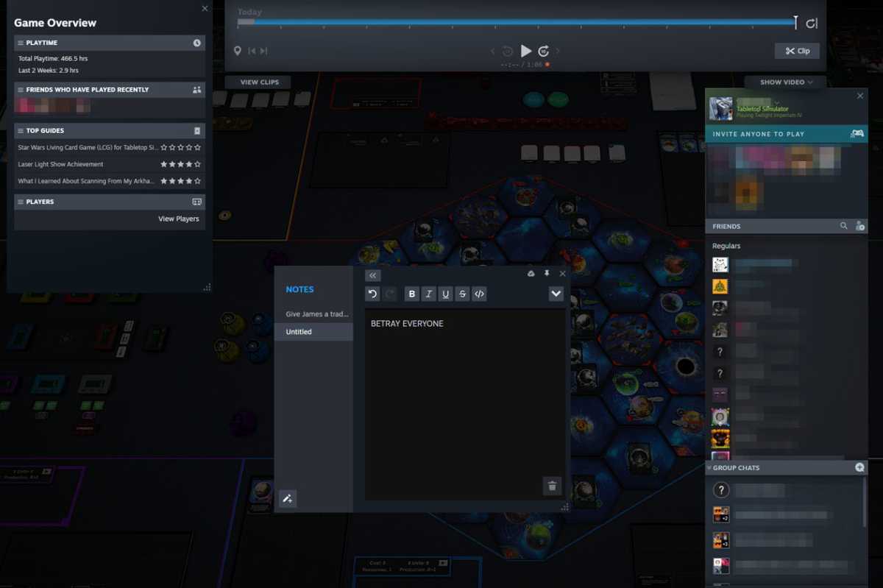The height and width of the screenshot is (588, 883).
Task: Click the Notes heading
Action: (x=299, y=289)
